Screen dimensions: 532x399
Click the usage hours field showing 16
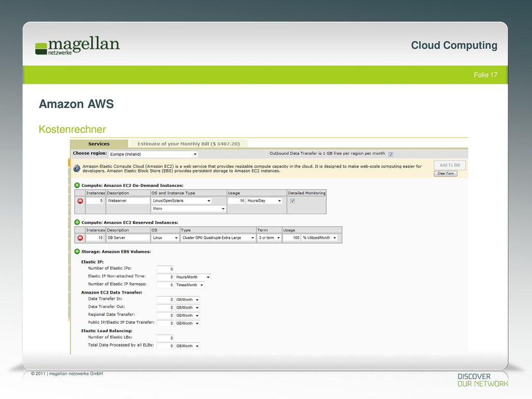click(x=236, y=201)
